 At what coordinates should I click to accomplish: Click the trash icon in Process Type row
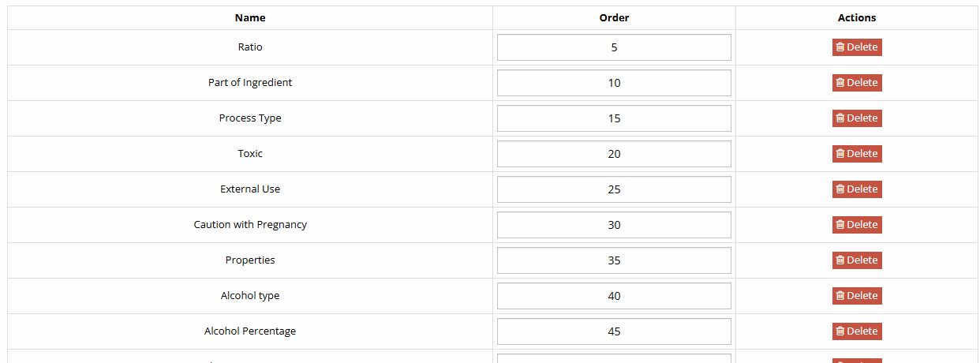[x=840, y=118]
